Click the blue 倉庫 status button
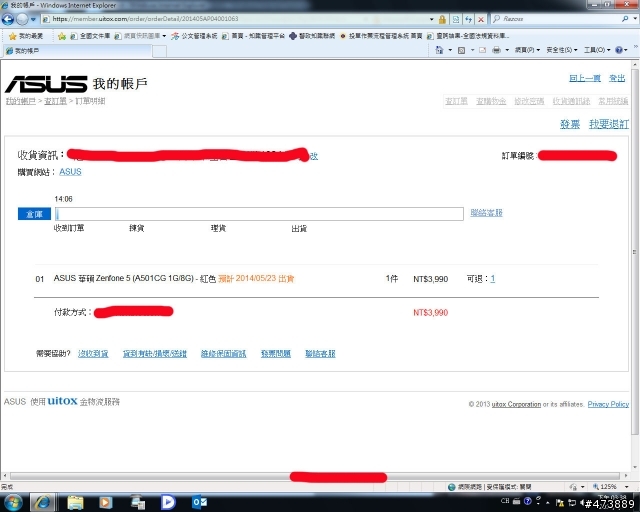This screenshot has width=640, height=512. [34, 214]
